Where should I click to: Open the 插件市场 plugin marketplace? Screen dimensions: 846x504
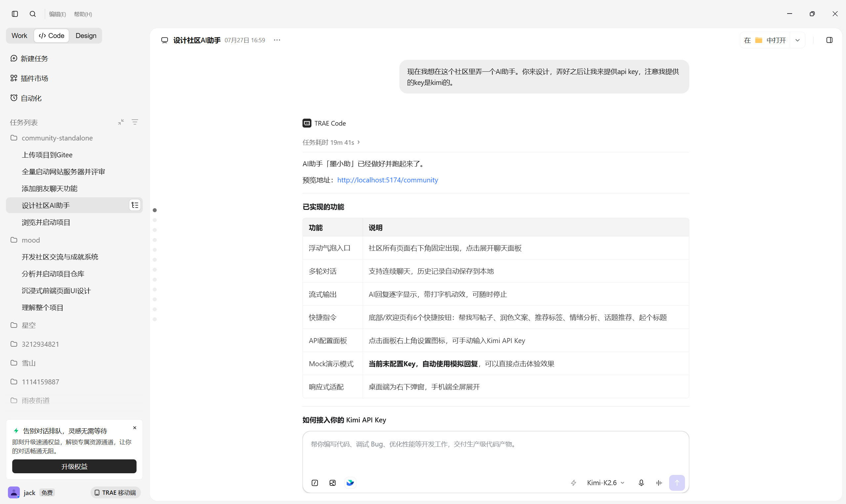coord(29,78)
